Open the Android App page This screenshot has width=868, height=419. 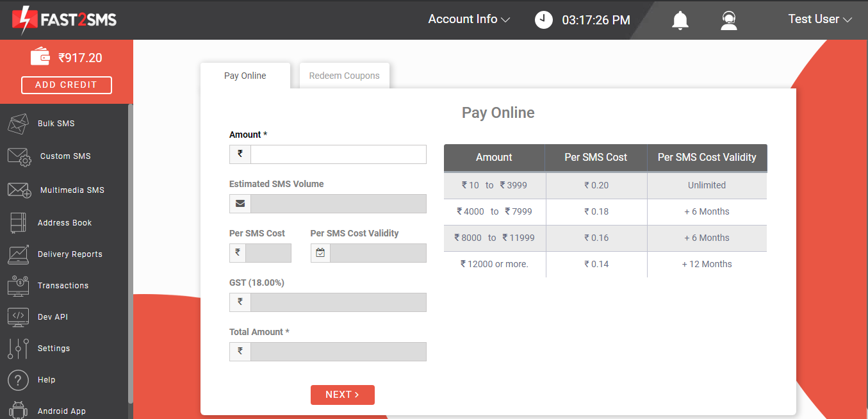coord(63,410)
